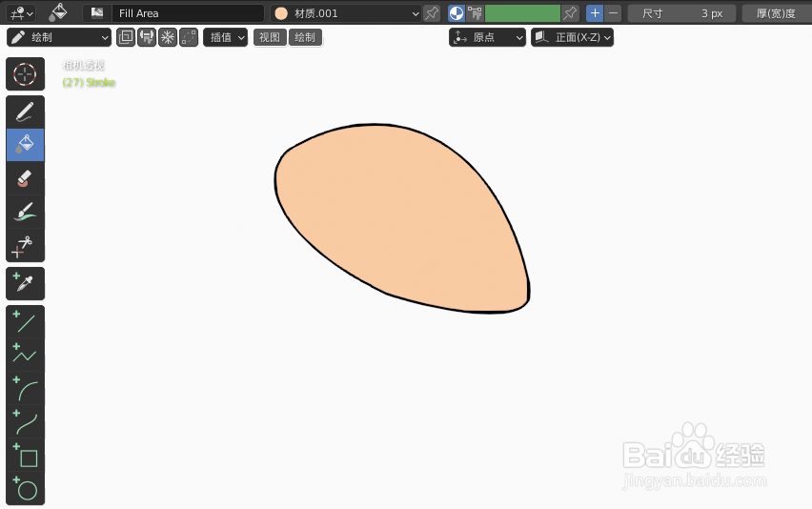Select the Line primitive tool

(25, 321)
